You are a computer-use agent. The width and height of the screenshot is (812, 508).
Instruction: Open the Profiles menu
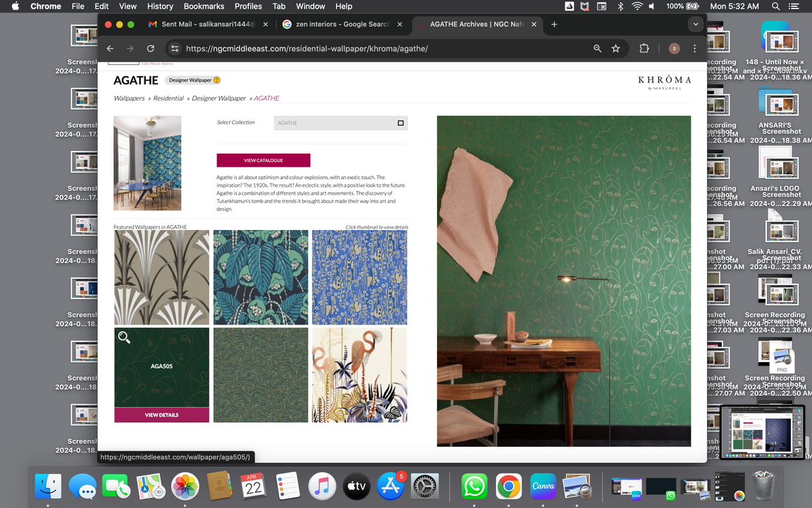(248, 6)
